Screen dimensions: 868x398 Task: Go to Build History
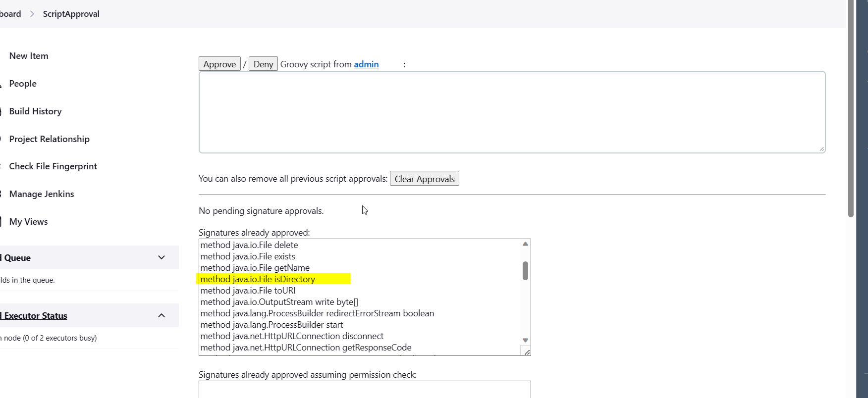click(35, 111)
